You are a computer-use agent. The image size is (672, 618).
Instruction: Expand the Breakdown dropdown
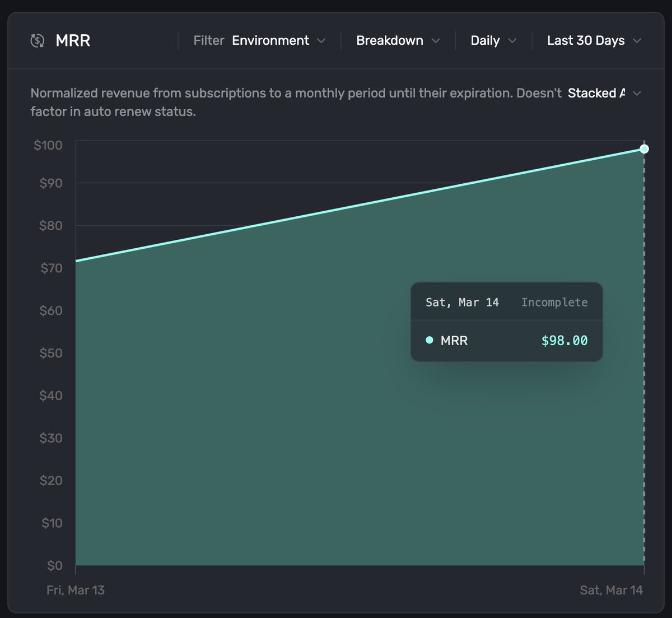398,40
